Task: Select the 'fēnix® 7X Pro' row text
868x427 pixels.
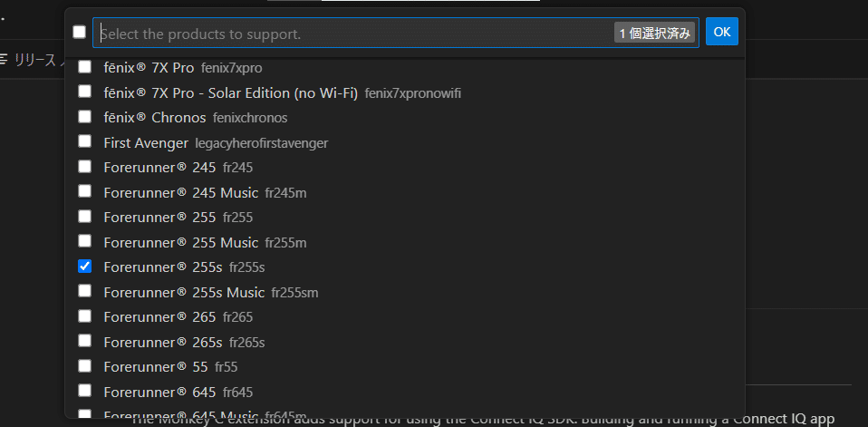Action: point(149,68)
